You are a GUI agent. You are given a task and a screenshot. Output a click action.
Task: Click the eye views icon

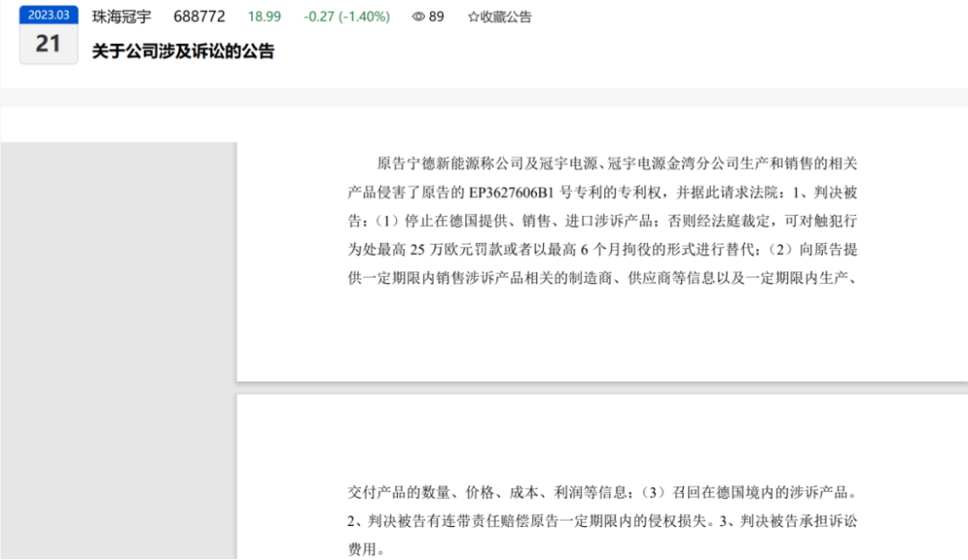point(418,17)
